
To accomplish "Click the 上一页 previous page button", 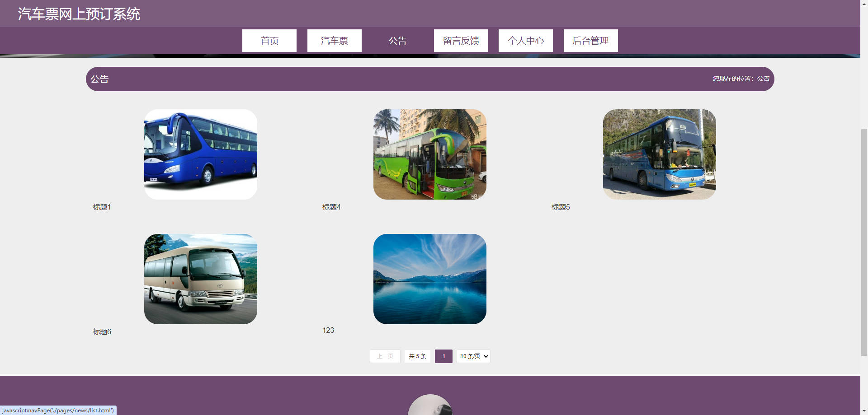I will (385, 356).
